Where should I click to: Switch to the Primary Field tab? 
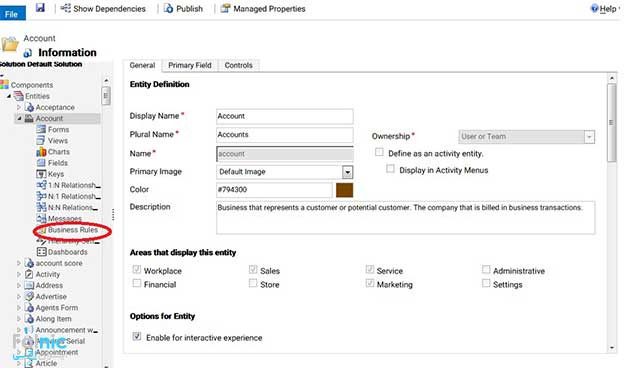[190, 65]
